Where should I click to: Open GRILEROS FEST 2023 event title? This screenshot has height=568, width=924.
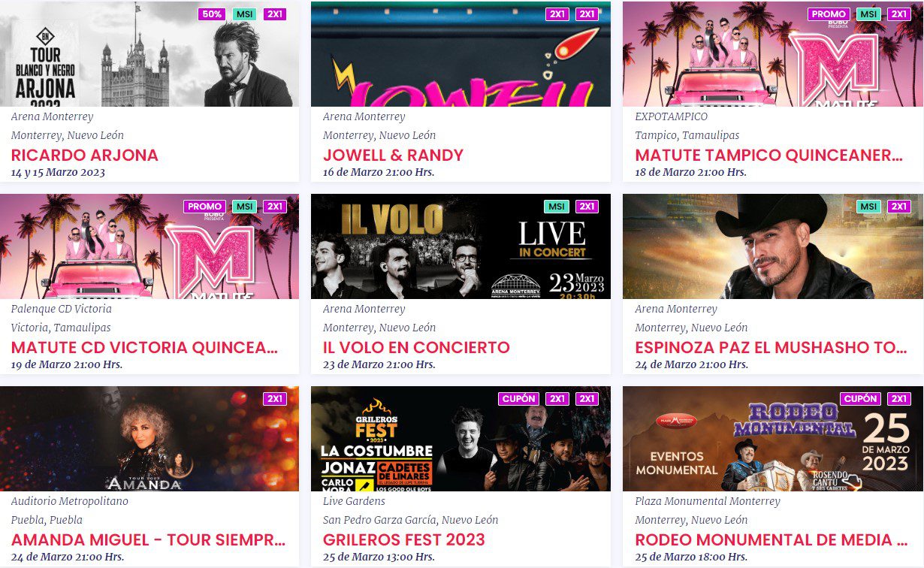[404, 540]
